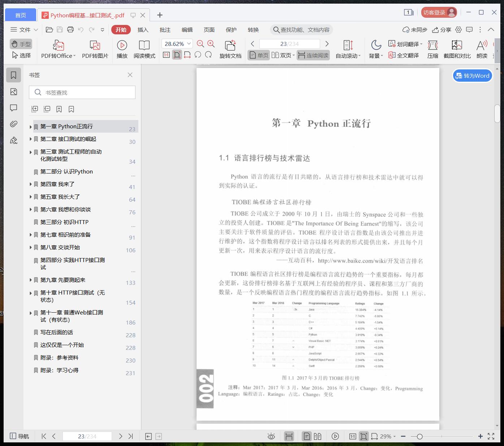504x446 pixels.
Task: Zoom in using the plus magnifier icon
Action: (x=211, y=44)
